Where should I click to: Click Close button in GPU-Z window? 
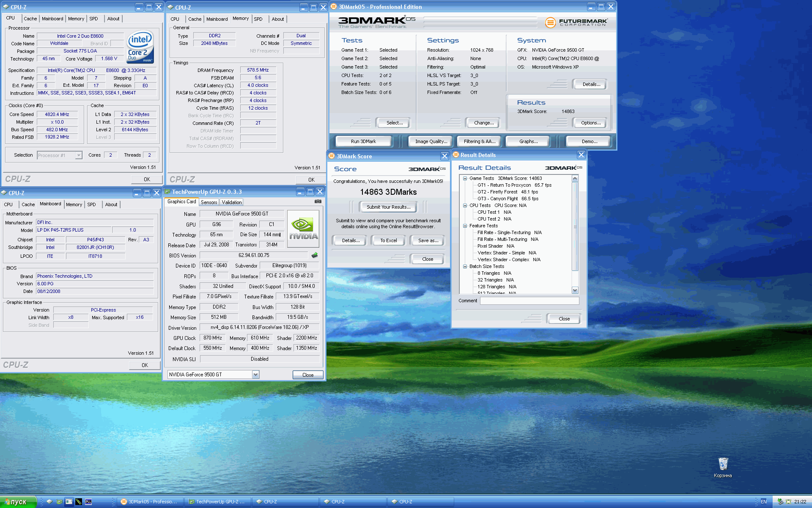click(x=308, y=375)
